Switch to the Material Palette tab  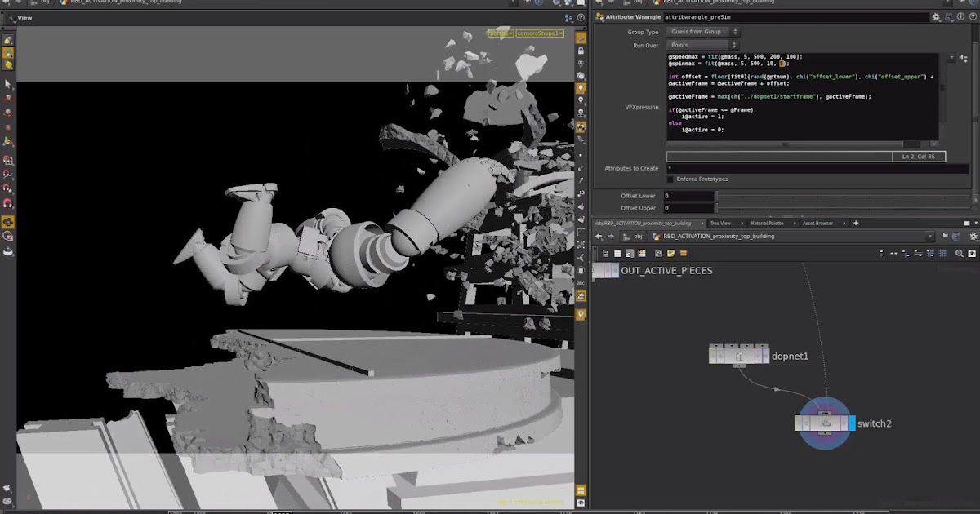766,223
